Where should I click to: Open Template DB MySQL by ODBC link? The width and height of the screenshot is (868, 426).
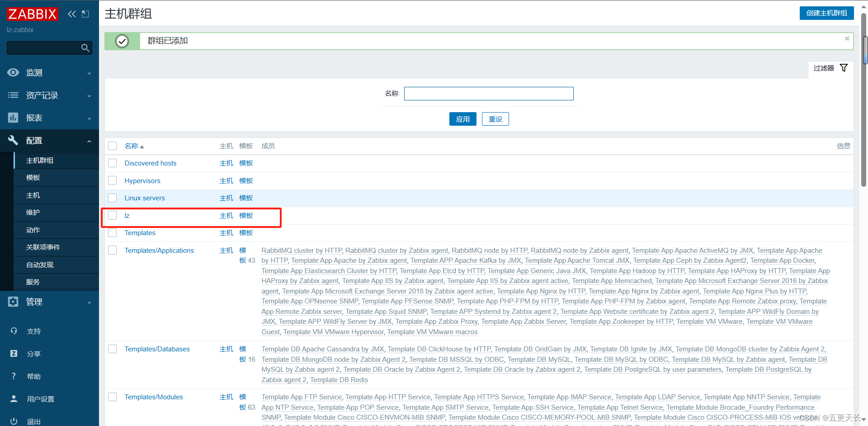(x=621, y=360)
